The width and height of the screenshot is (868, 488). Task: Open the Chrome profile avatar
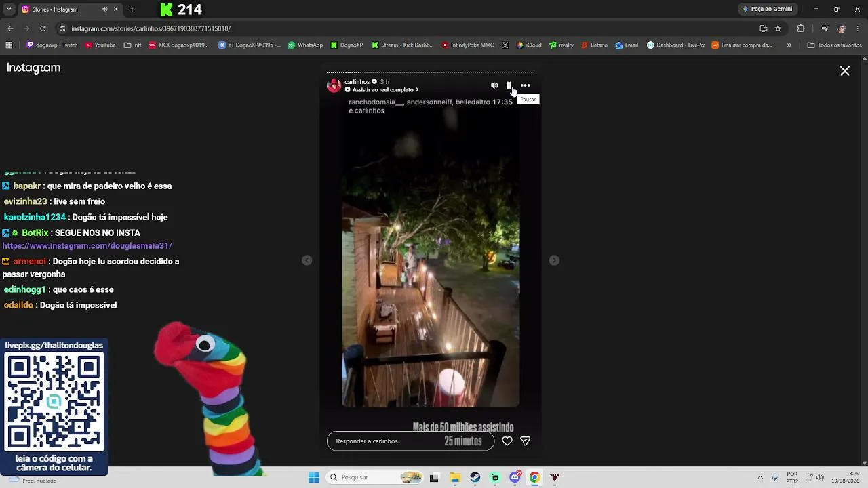tap(842, 28)
